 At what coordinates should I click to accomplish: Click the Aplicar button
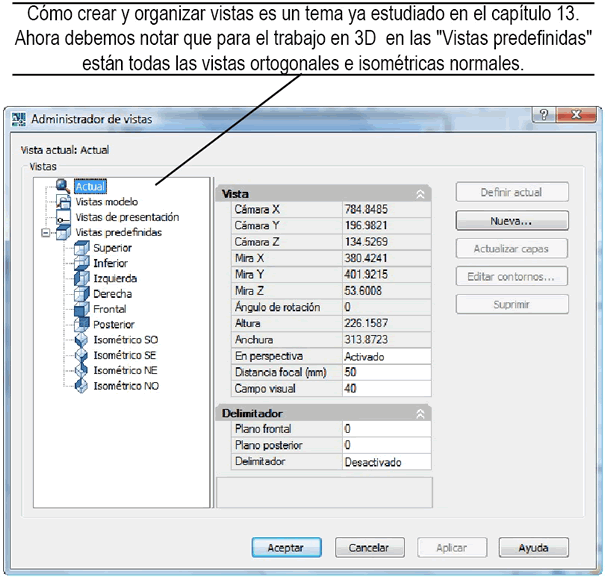452,548
